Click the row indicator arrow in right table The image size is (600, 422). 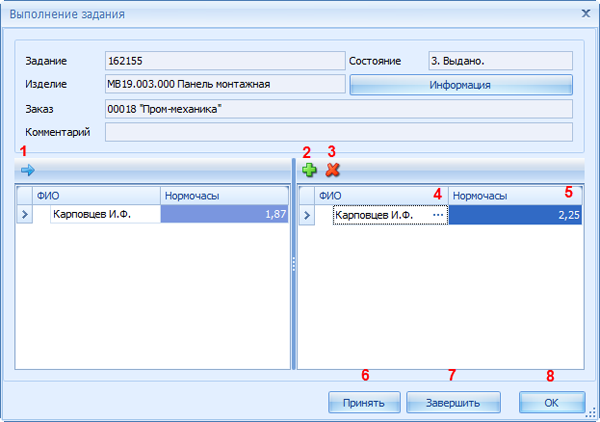point(307,215)
